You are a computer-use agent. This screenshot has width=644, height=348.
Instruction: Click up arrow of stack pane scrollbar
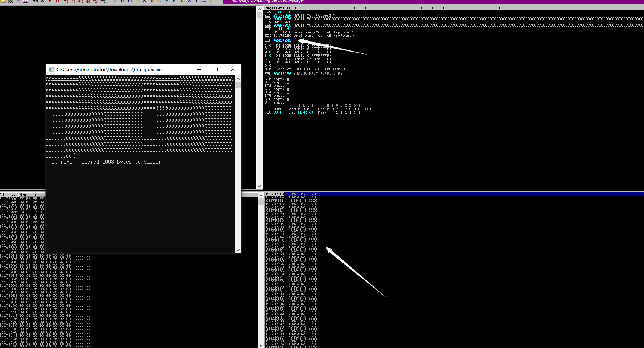point(261,195)
